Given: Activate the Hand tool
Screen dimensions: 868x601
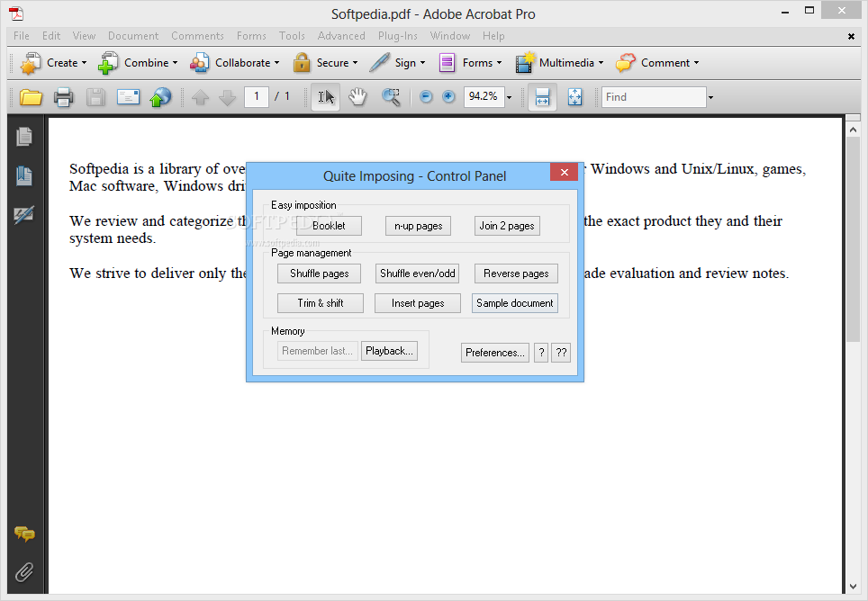Looking at the screenshot, I should tap(357, 97).
